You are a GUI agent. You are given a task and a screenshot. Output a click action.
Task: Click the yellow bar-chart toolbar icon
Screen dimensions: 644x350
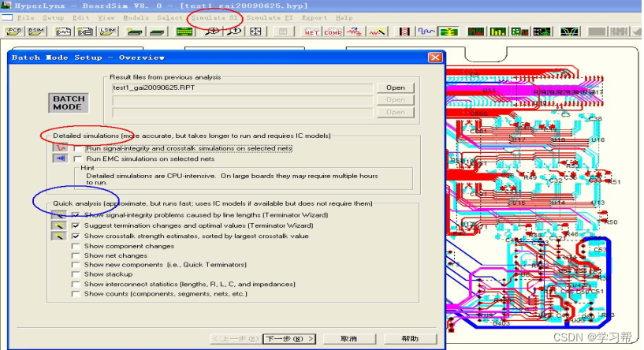(x=497, y=32)
